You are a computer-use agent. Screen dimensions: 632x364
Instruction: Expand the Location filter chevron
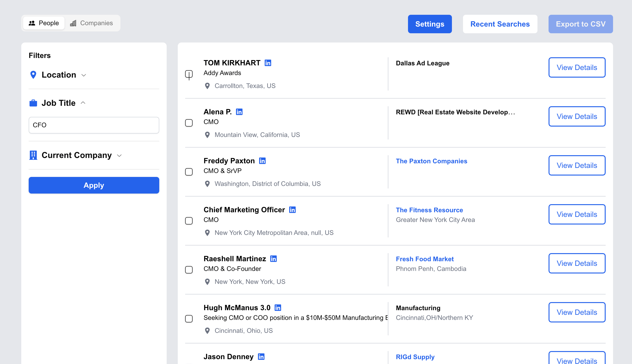84,75
